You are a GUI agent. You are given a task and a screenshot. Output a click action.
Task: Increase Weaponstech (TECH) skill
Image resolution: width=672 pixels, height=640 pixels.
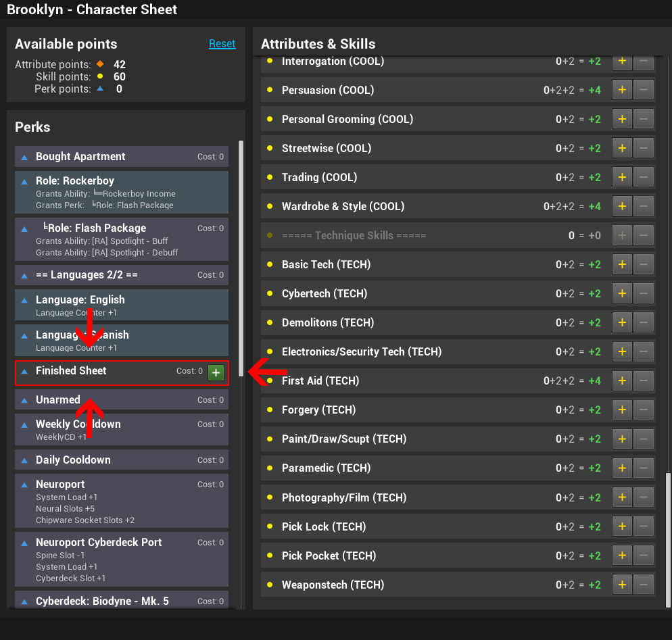[622, 585]
